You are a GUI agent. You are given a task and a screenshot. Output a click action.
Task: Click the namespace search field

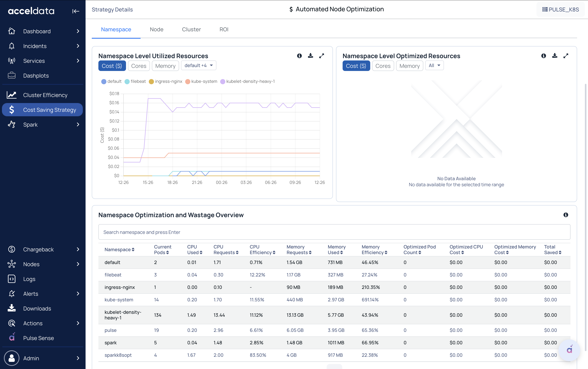[334, 232]
